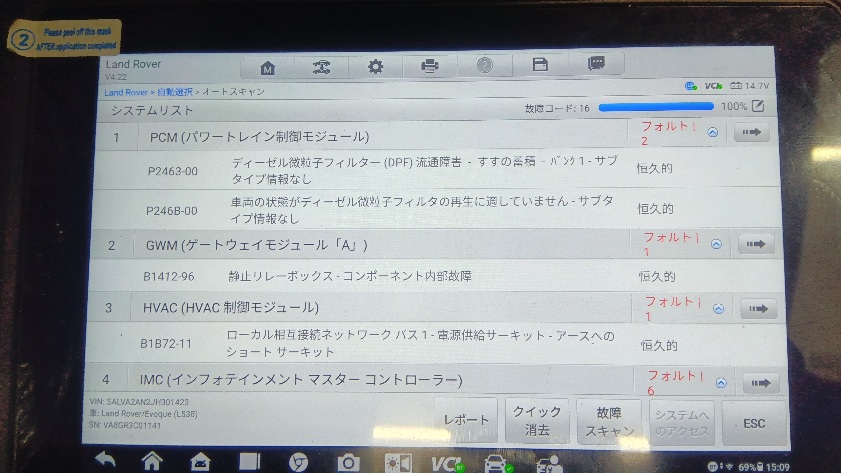Tap IMC フォルト 6 status

click(675, 382)
